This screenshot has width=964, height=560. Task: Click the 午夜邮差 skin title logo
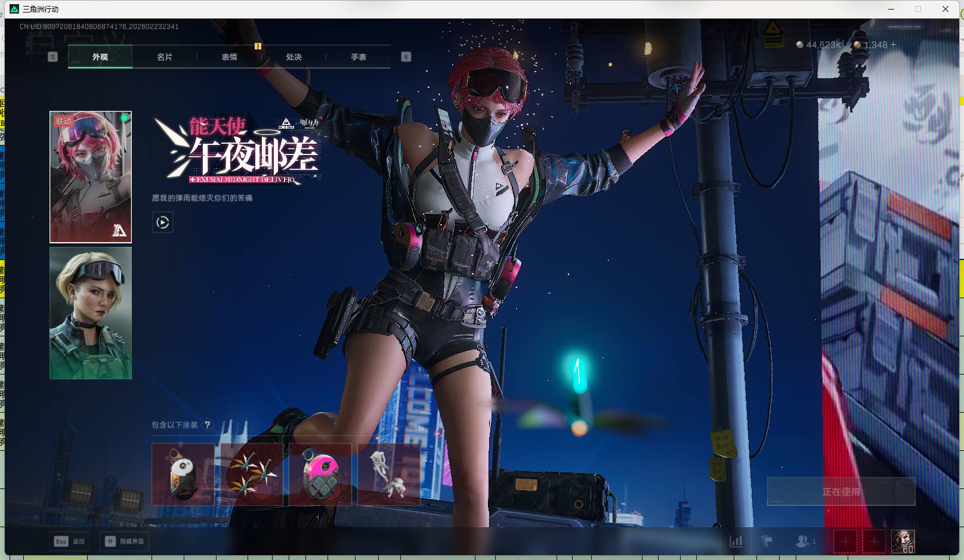(x=239, y=151)
